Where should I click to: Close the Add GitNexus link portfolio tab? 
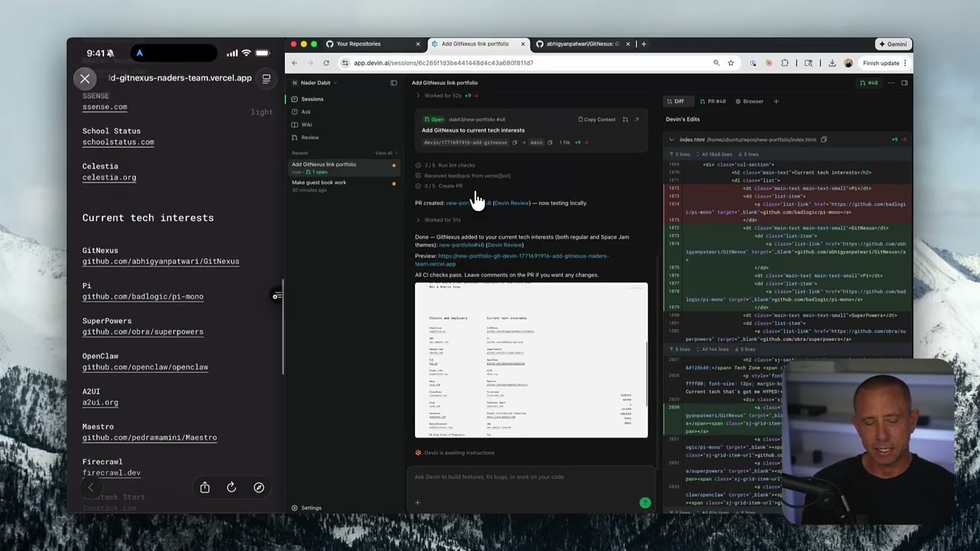[522, 44]
